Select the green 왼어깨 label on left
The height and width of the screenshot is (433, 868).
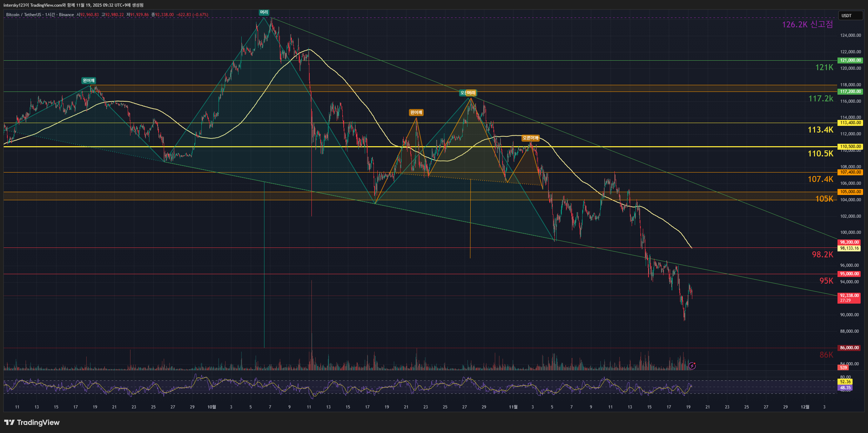pyautogui.click(x=88, y=81)
